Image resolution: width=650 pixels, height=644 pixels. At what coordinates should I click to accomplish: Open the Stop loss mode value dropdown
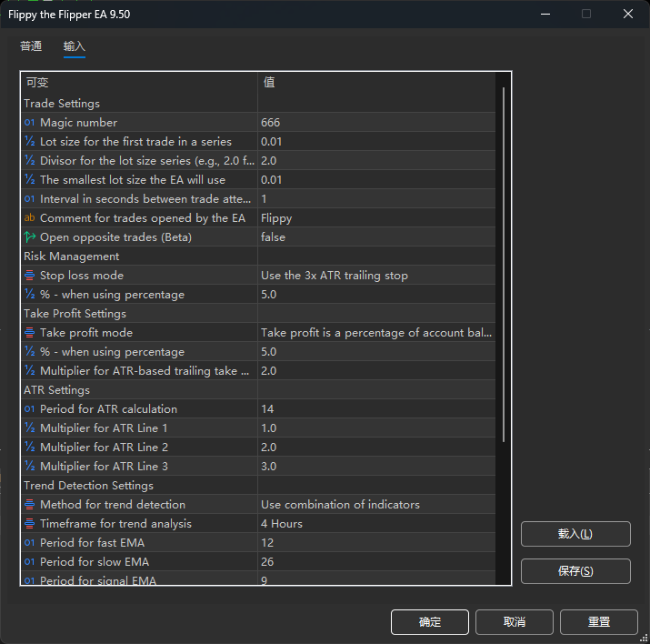pos(376,276)
